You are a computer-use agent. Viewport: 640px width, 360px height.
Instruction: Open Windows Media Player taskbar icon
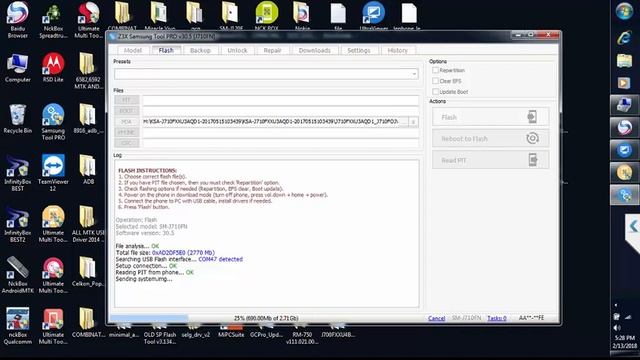(624, 83)
